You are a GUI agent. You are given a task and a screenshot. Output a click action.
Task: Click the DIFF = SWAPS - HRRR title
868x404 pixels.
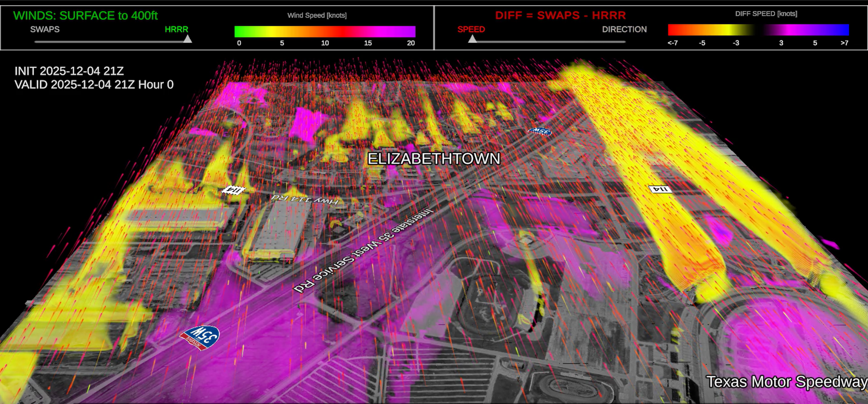[560, 15]
